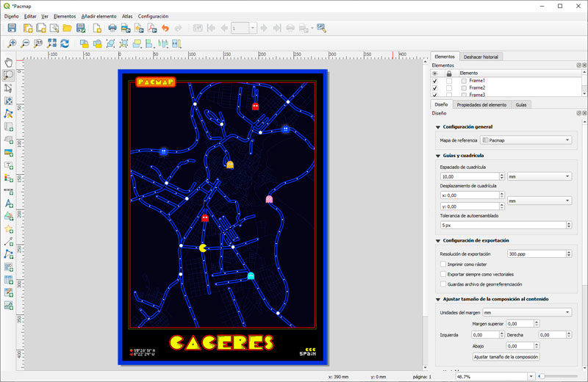Open Unidades del margen dropdown

(527, 312)
